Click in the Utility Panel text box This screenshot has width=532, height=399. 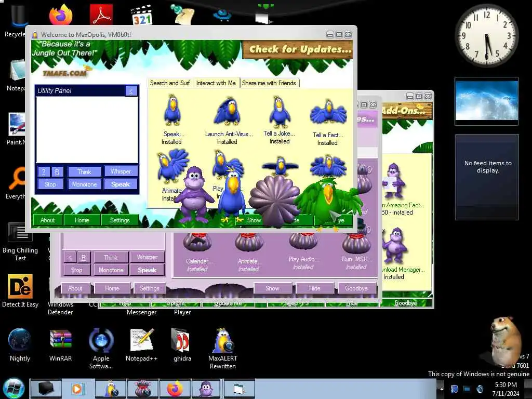coord(87,130)
